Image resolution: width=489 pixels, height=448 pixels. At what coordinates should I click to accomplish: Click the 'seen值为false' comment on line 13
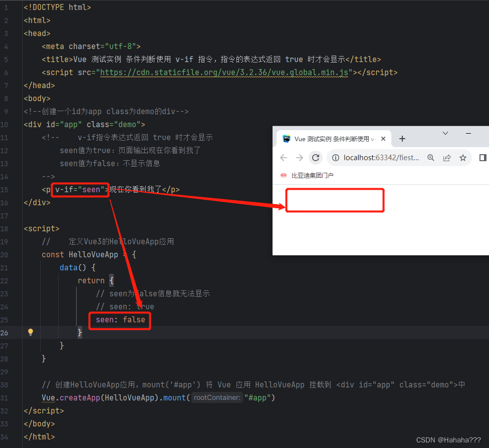pyautogui.click(x=110, y=164)
